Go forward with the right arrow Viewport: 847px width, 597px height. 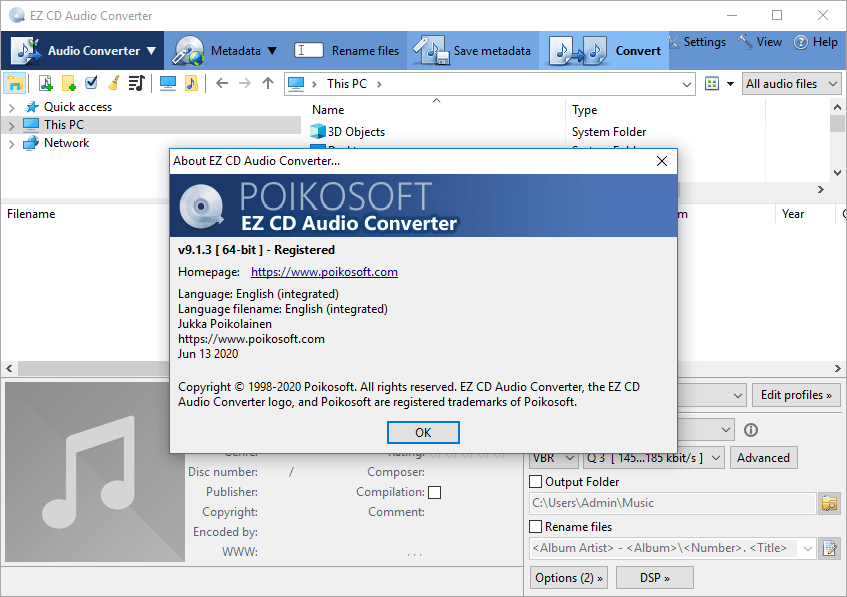coord(245,83)
